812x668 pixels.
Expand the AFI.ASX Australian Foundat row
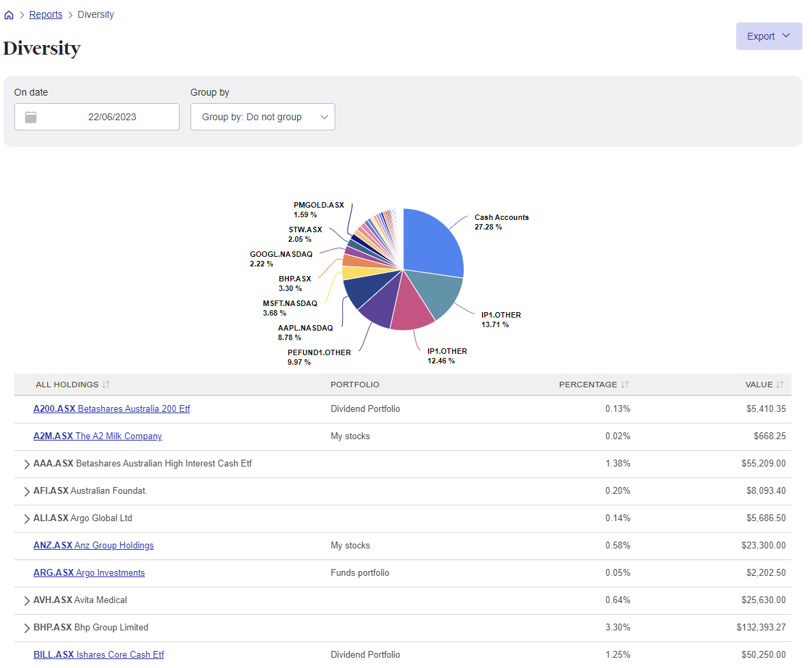click(27, 490)
